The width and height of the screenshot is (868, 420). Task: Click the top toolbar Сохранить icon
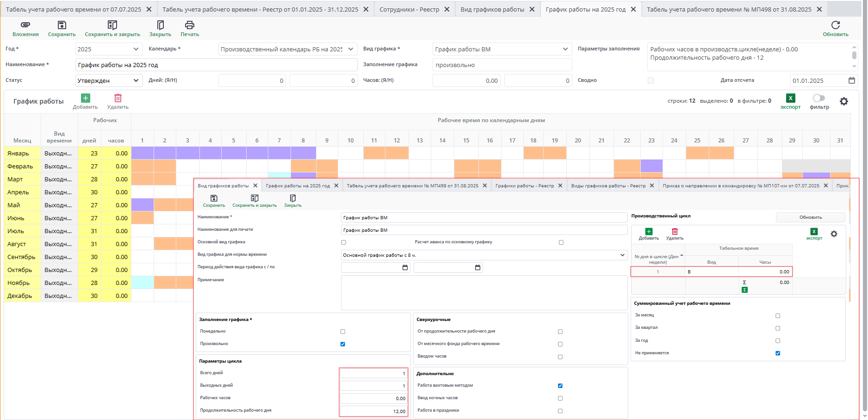tap(62, 25)
